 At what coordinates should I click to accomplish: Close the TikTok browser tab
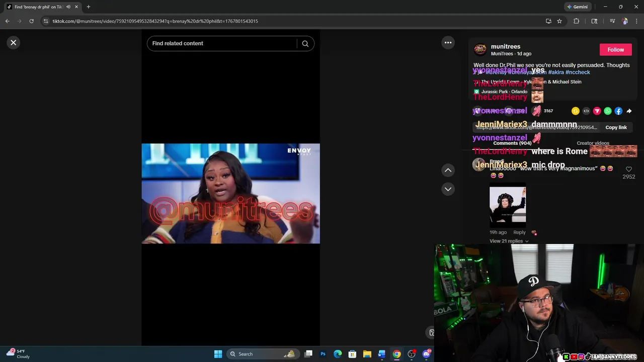[x=76, y=7]
